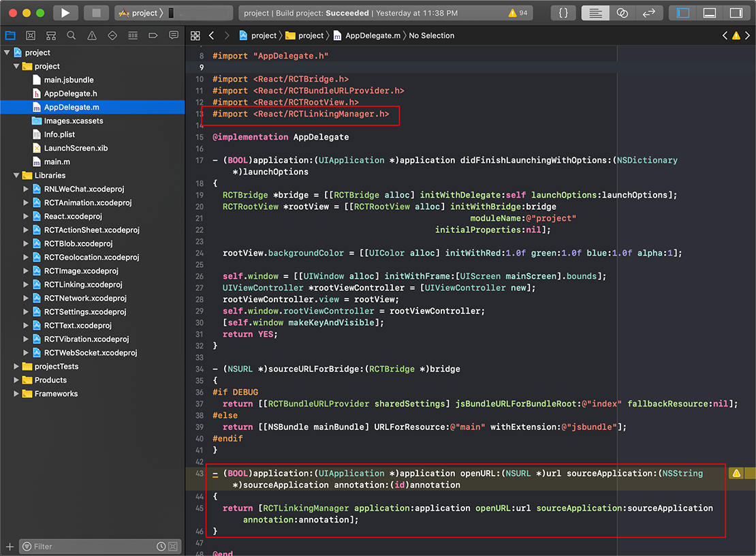Toggle the Navigator panel visibility
Screen dimensions: 756x556
[684, 13]
